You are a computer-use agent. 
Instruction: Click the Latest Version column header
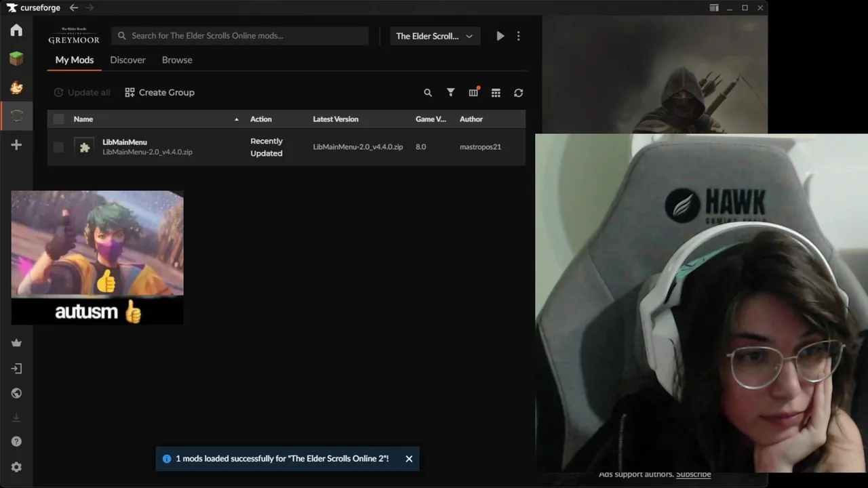(x=336, y=119)
